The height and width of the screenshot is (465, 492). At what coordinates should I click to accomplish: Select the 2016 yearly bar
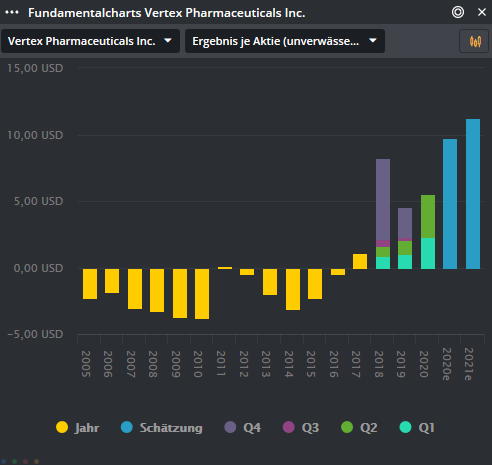[x=338, y=272]
